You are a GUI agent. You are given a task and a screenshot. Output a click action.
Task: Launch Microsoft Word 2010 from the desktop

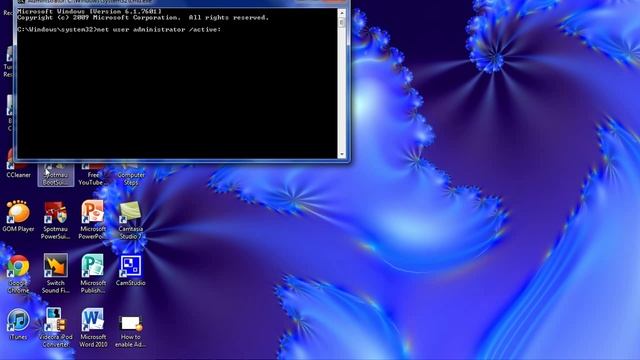click(93, 328)
